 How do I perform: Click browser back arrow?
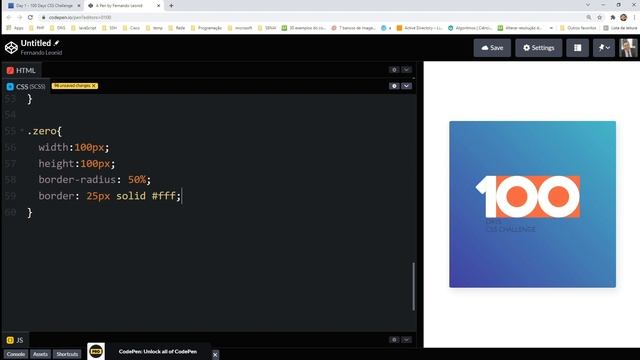click(9, 17)
